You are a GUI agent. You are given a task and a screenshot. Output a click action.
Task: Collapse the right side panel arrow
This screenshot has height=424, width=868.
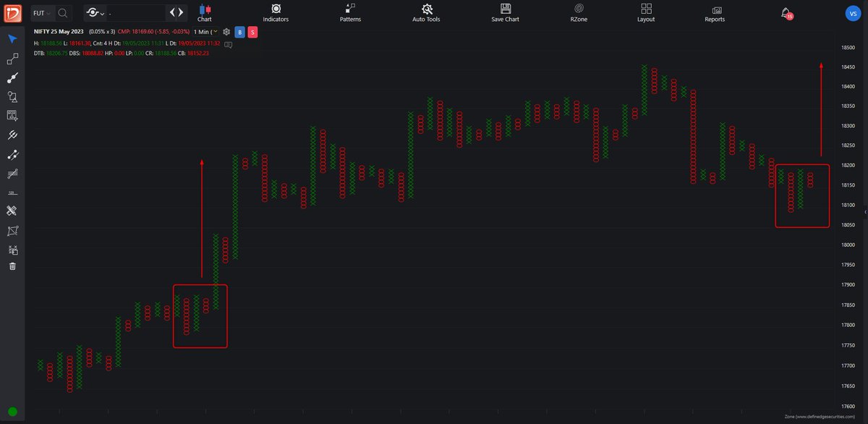tap(865, 211)
